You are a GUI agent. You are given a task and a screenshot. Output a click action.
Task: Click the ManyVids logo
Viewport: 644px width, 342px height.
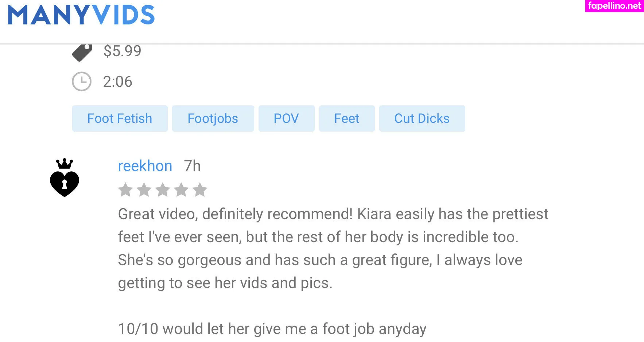pos(81,15)
